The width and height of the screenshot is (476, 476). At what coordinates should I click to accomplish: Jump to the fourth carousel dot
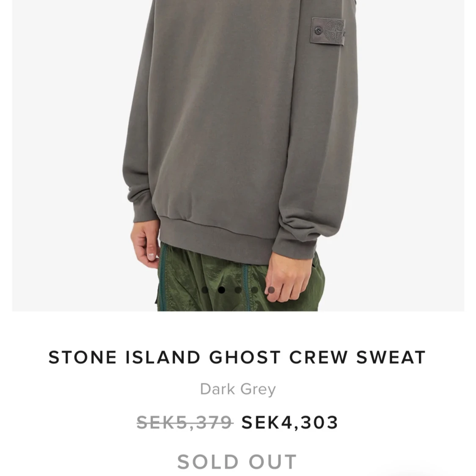[255, 290]
